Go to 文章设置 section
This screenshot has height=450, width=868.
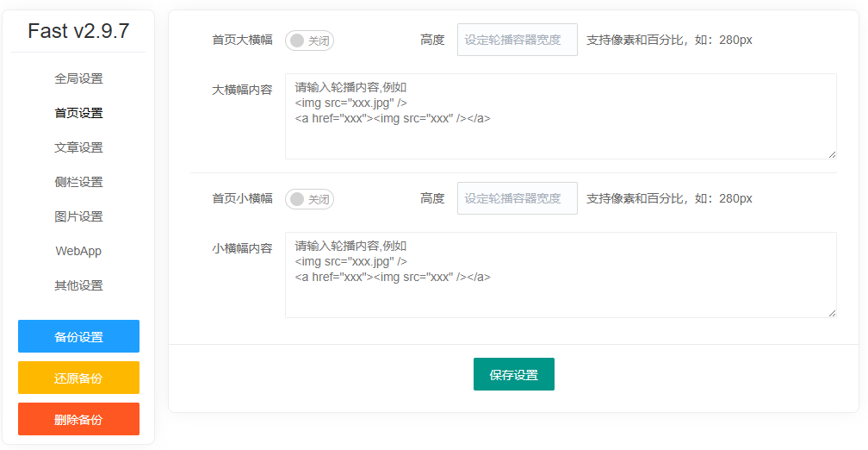(78, 147)
